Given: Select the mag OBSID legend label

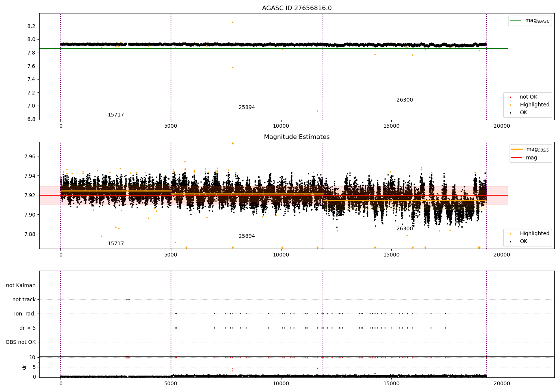Looking at the screenshot, I should point(538,149).
